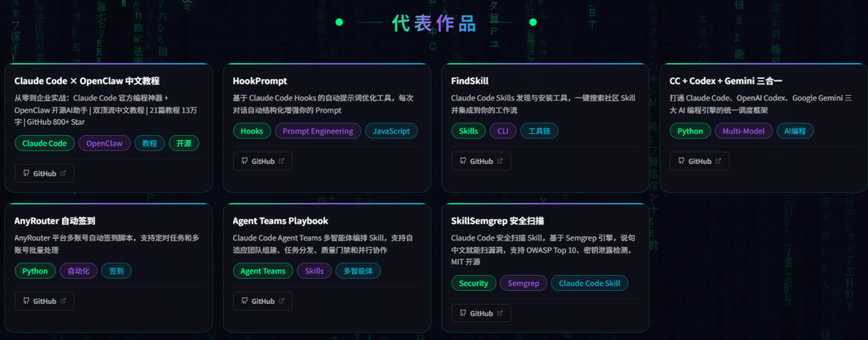Select the JavaScript tag in HookPrompt
This screenshot has width=868, height=340.
[x=391, y=131]
